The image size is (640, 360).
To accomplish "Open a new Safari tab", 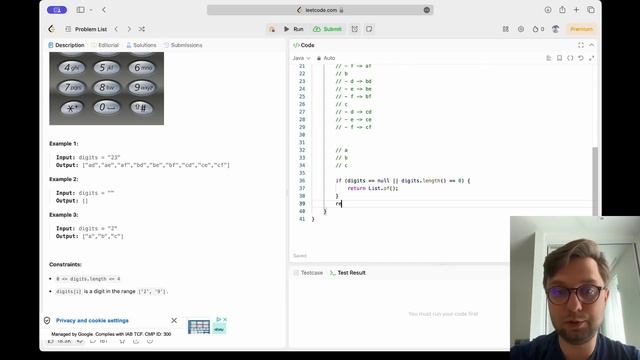I will click(x=576, y=10).
